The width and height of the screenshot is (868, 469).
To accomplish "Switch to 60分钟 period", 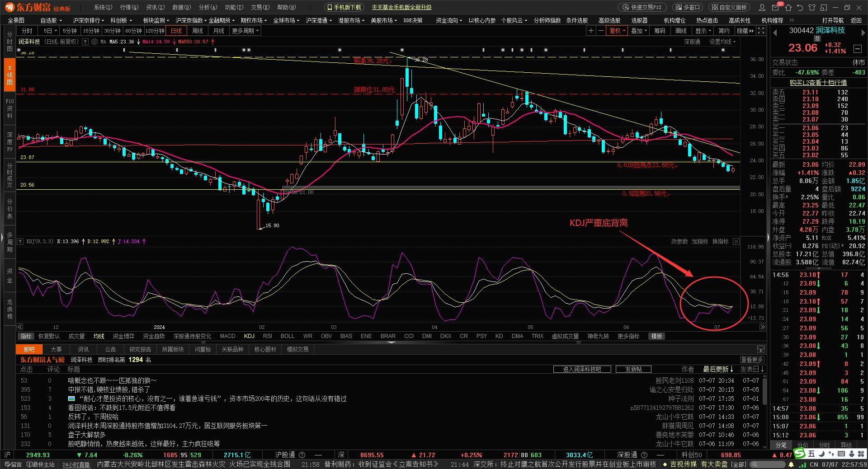I will 133,31.
